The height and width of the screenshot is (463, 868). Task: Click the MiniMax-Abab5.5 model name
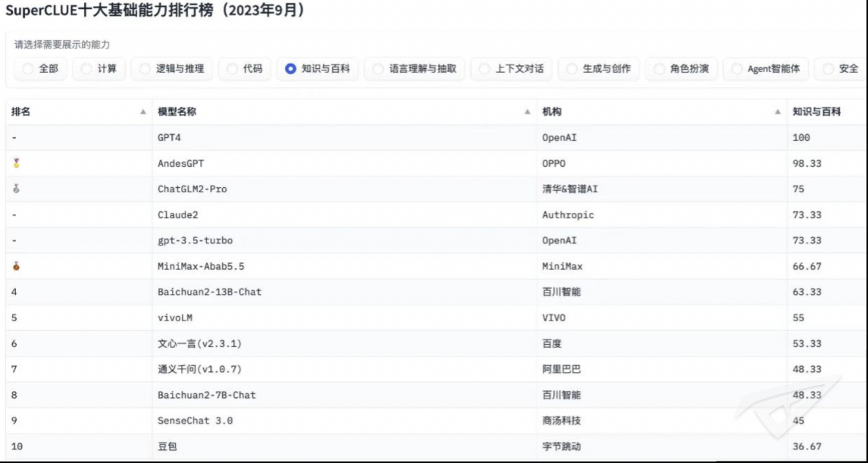point(201,266)
